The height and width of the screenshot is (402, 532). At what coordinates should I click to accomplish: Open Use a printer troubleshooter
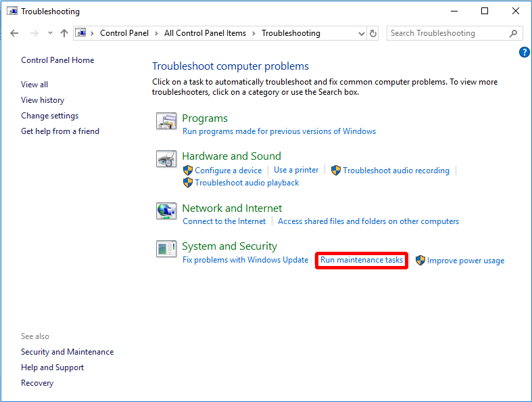click(x=296, y=170)
